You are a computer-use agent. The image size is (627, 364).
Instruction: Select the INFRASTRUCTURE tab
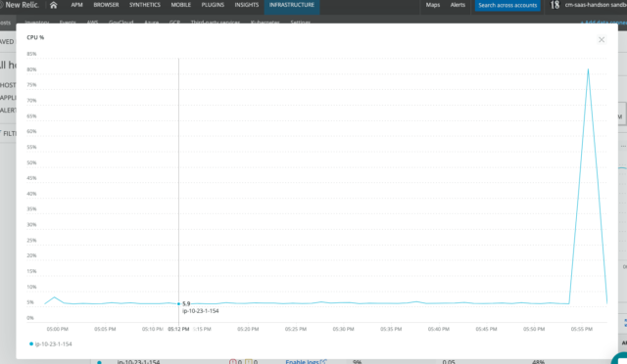tap(292, 5)
